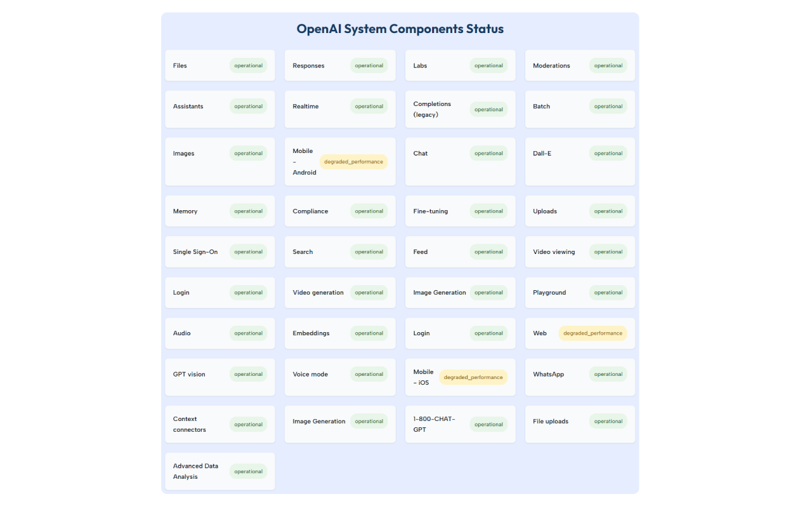Open the Completions (legacy) component card
Viewport: 812px width, 508px height.
click(460, 109)
